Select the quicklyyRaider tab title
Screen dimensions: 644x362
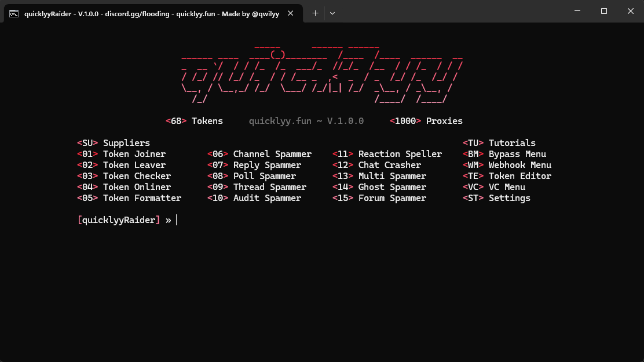(x=152, y=14)
